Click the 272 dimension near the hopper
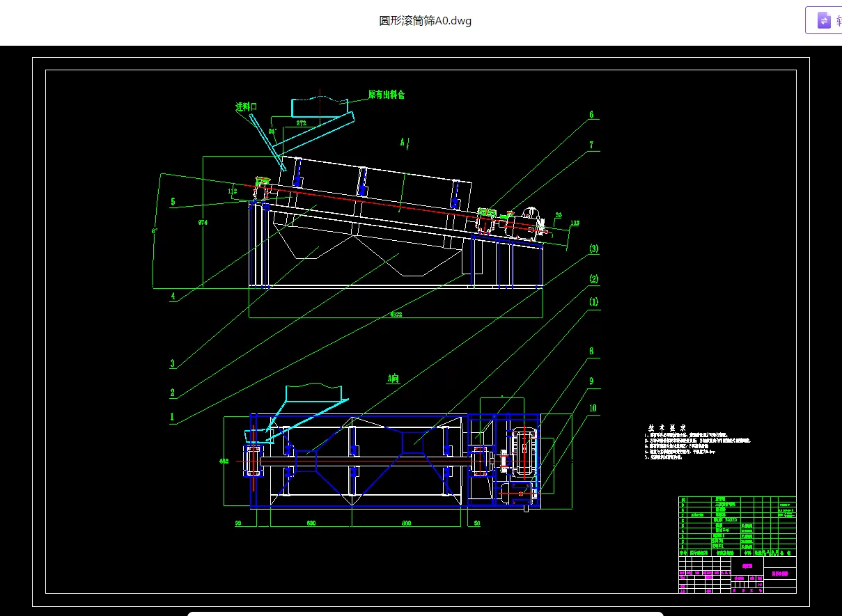842x616 pixels. tap(302, 123)
